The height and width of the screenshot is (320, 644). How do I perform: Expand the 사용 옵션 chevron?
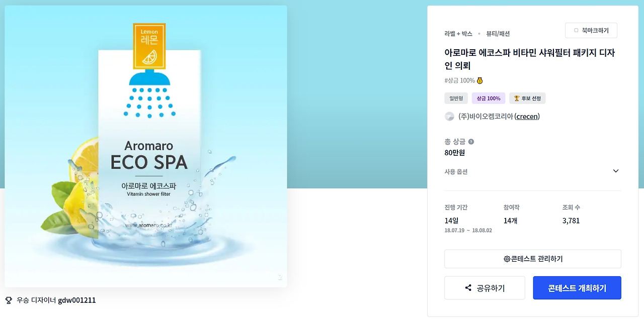pos(616,171)
